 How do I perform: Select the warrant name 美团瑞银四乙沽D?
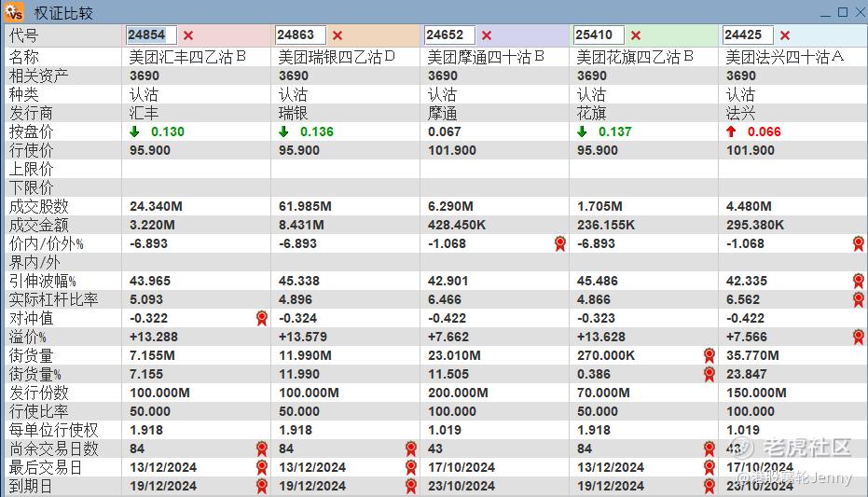[337, 57]
